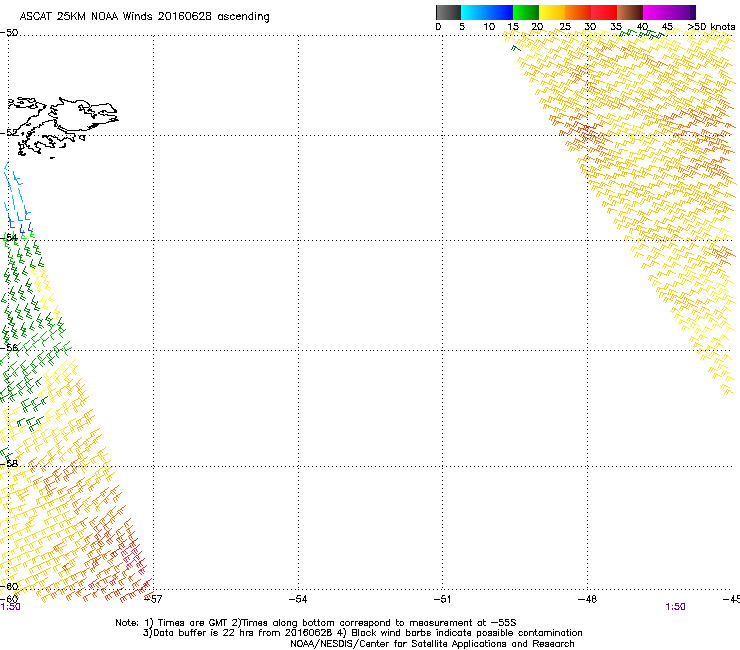Viewport: 740px width, 650px height.
Task: Select the '-56' latitude axis label
Action: (9, 347)
